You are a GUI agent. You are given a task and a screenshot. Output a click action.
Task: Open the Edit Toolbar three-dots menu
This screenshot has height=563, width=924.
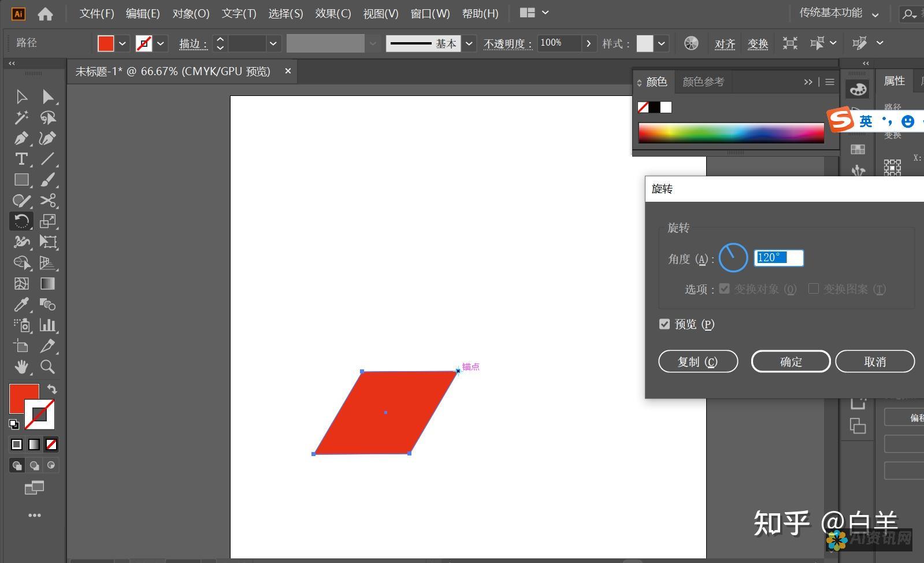click(35, 515)
